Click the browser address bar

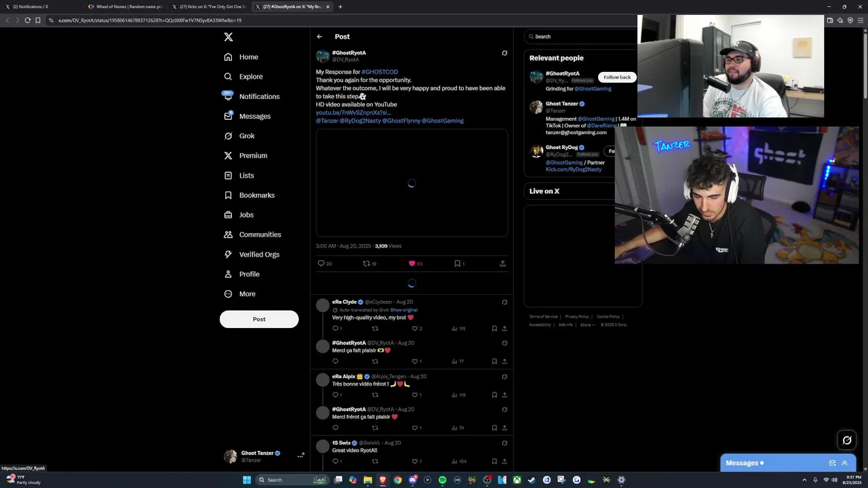434,20
